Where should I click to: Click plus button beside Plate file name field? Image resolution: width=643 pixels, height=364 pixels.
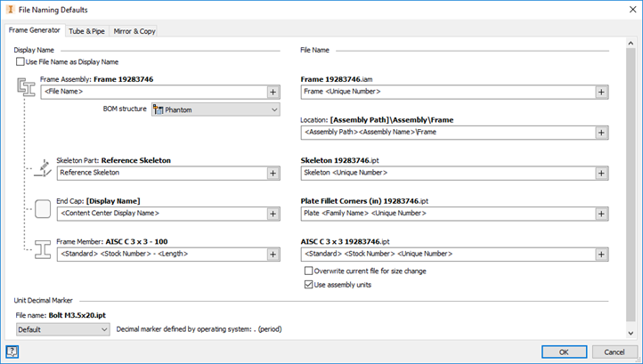(x=602, y=214)
